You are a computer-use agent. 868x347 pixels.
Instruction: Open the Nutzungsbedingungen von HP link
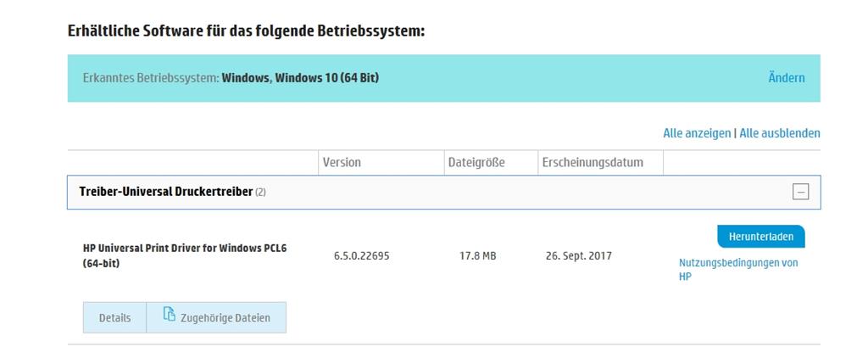click(x=738, y=270)
